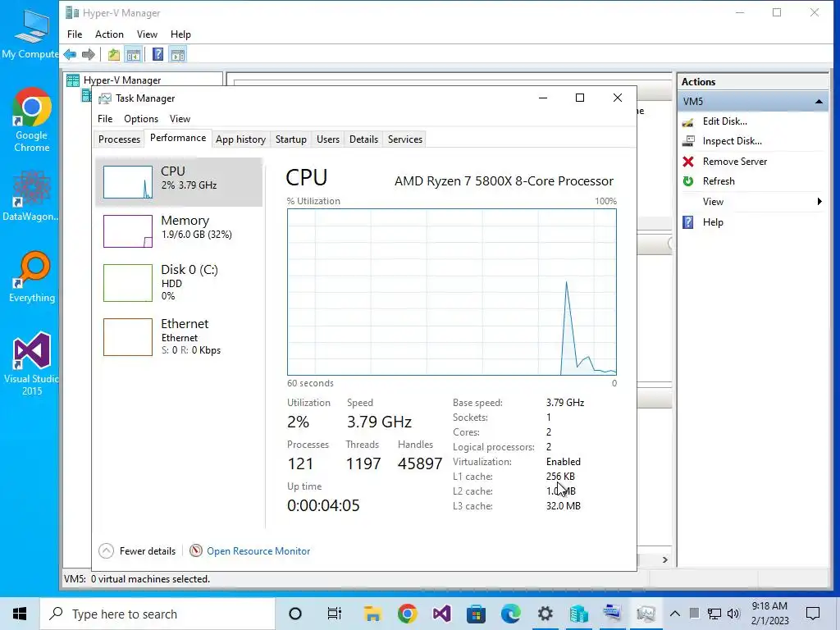Open Settings gear from the taskbar

pyautogui.click(x=545, y=614)
